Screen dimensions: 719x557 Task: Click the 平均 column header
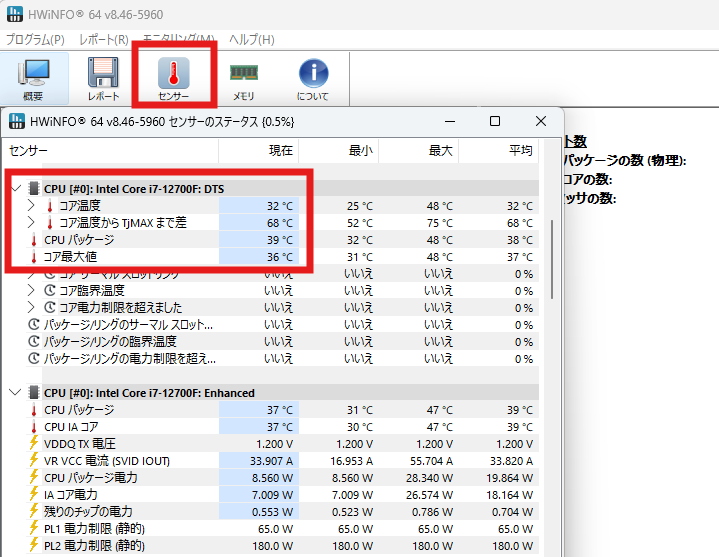pyautogui.click(x=498, y=150)
